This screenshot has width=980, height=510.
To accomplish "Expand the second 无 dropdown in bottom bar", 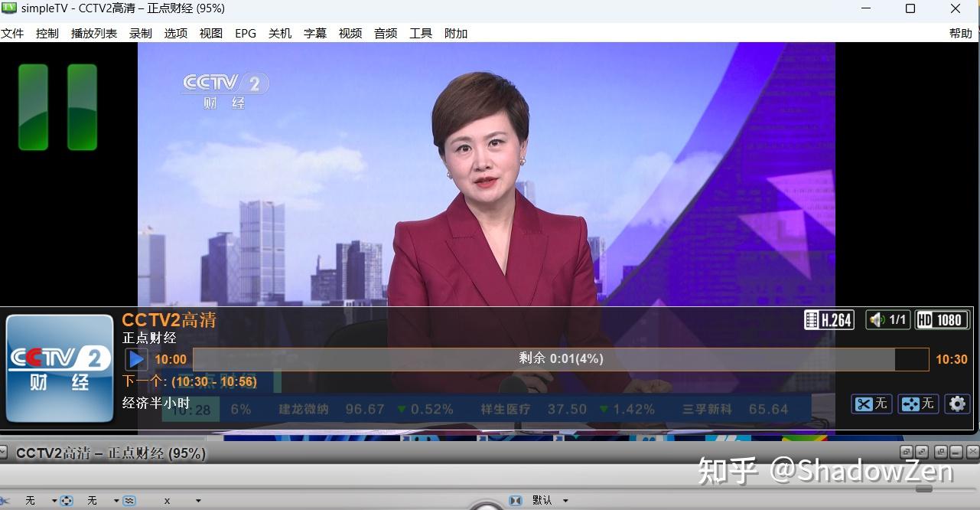I will [x=116, y=501].
